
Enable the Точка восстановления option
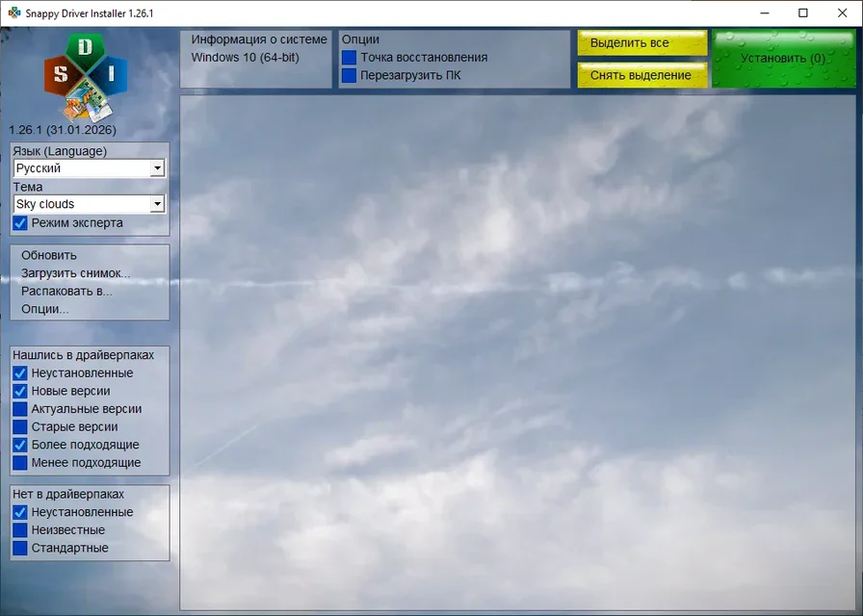click(x=349, y=58)
